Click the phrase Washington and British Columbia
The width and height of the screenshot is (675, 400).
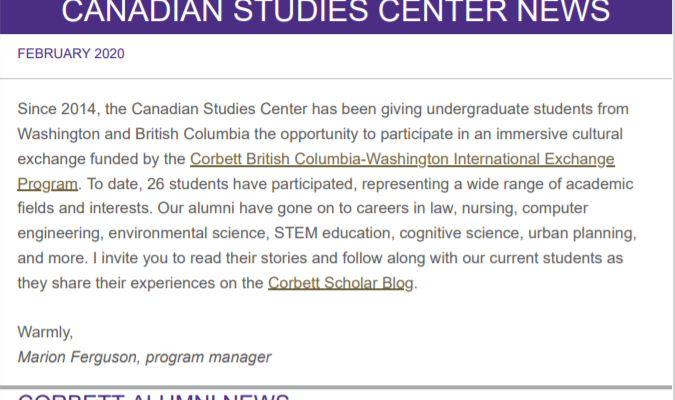tap(133, 134)
